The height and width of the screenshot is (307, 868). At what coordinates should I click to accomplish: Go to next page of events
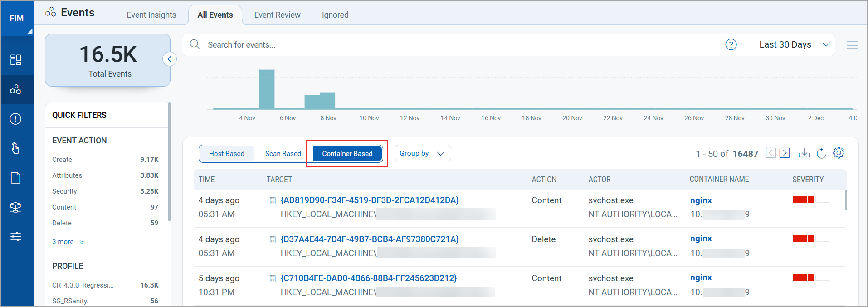pos(785,153)
